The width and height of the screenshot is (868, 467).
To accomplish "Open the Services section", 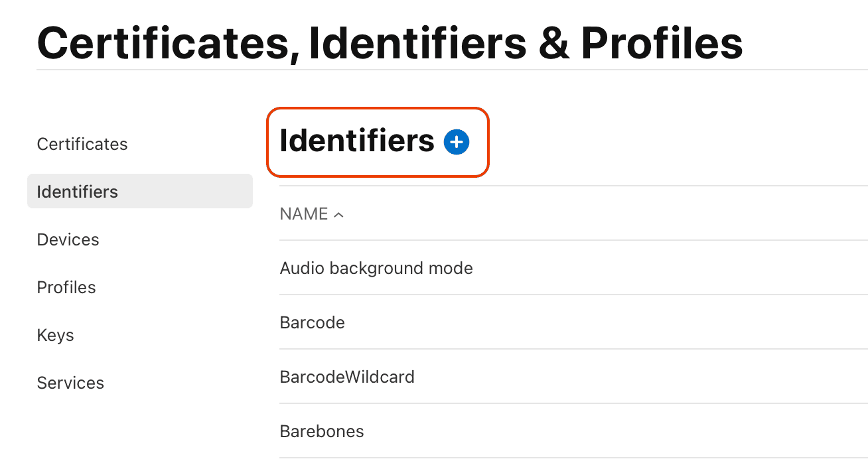I will (x=70, y=383).
